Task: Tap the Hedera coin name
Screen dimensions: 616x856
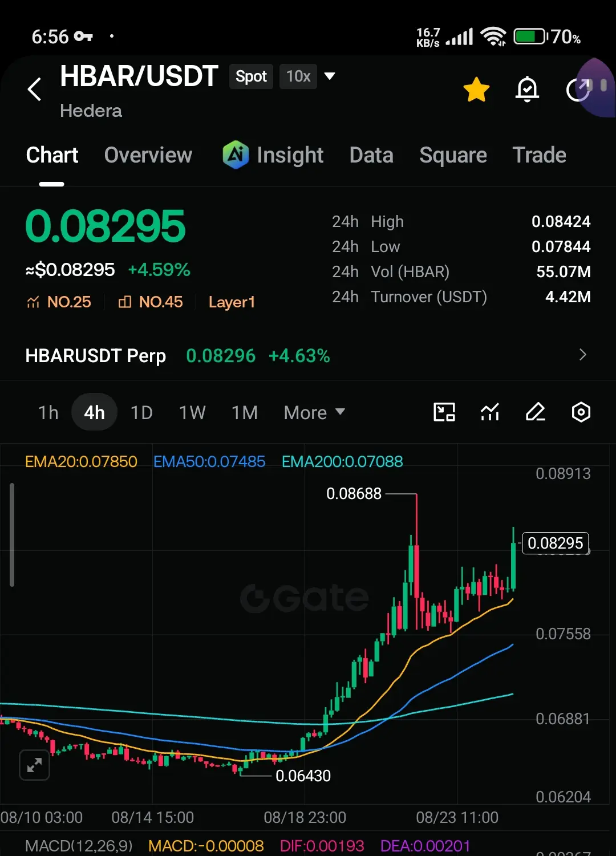Action: pyautogui.click(x=91, y=111)
